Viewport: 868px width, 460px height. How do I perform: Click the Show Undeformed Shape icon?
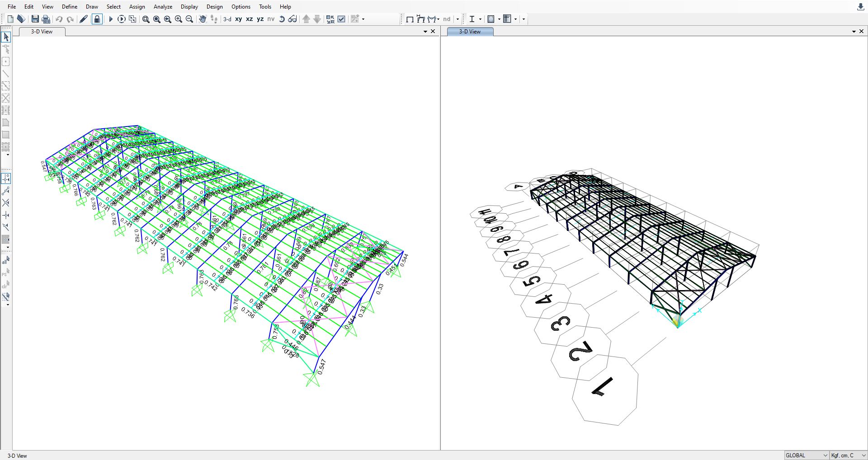pyautogui.click(x=410, y=19)
